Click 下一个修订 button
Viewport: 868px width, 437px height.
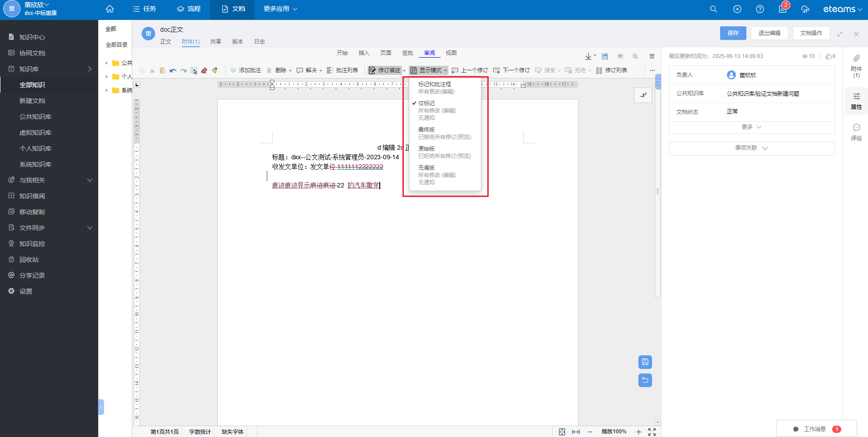pyautogui.click(x=511, y=70)
